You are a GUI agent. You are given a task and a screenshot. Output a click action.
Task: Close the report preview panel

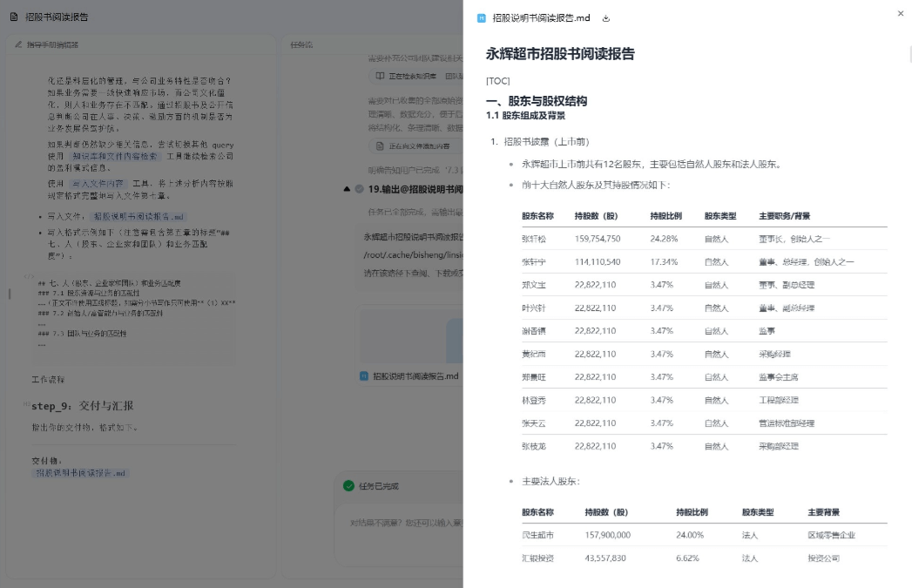pyautogui.click(x=901, y=14)
